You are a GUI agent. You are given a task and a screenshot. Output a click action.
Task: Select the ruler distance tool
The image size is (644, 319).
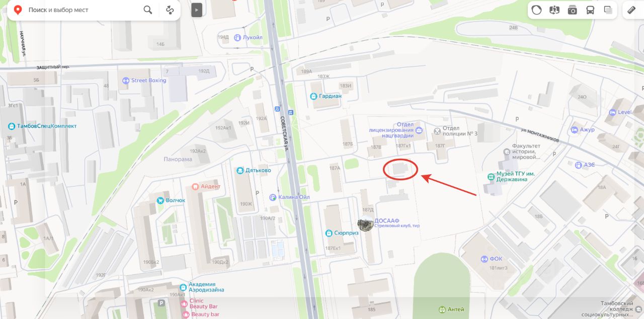pos(632,10)
